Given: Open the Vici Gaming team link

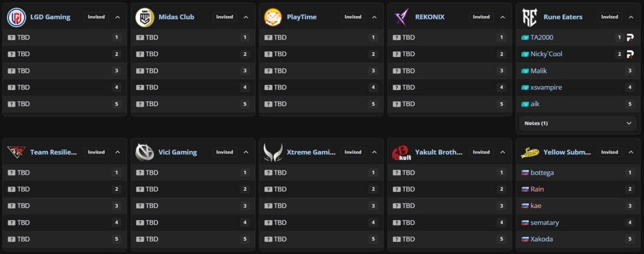Looking at the screenshot, I should pyautogui.click(x=178, y=152).
